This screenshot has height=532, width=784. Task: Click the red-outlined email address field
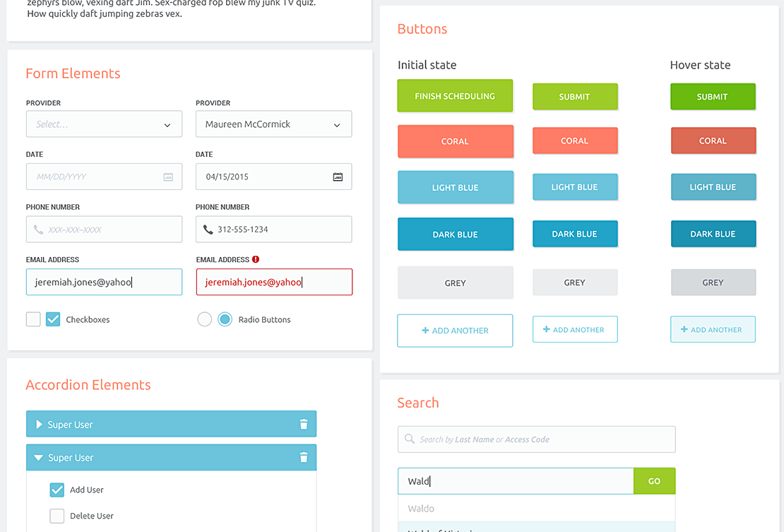coord(274,282)
